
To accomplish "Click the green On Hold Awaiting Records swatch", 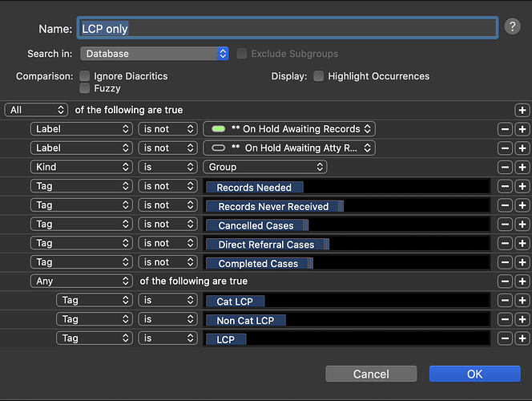I will pyautogui.click(x=218, y=129).
